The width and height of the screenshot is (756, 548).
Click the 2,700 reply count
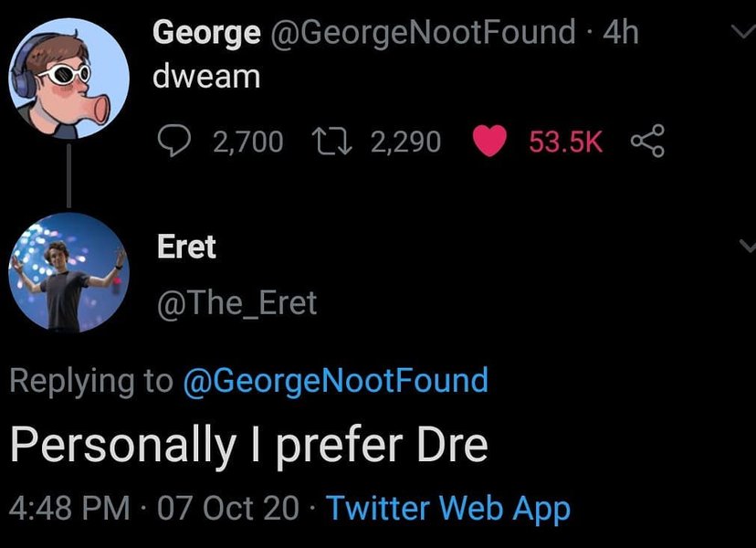pyautogui.click(x=247, y=142)
